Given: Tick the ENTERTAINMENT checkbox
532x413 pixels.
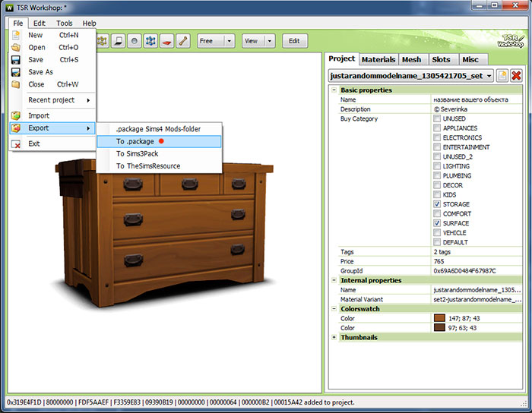Looking at the screenshot, I should [x=437, y=147].
